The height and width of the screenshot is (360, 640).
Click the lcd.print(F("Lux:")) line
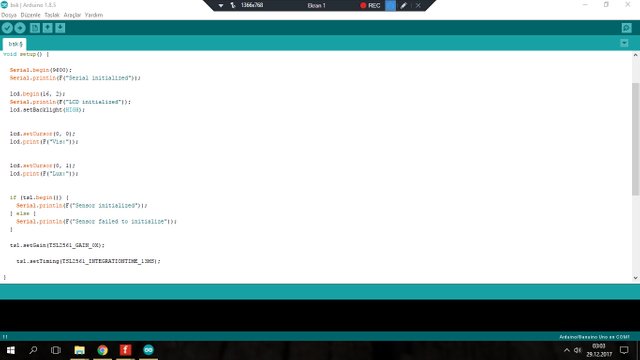click(x=44, y=173)
